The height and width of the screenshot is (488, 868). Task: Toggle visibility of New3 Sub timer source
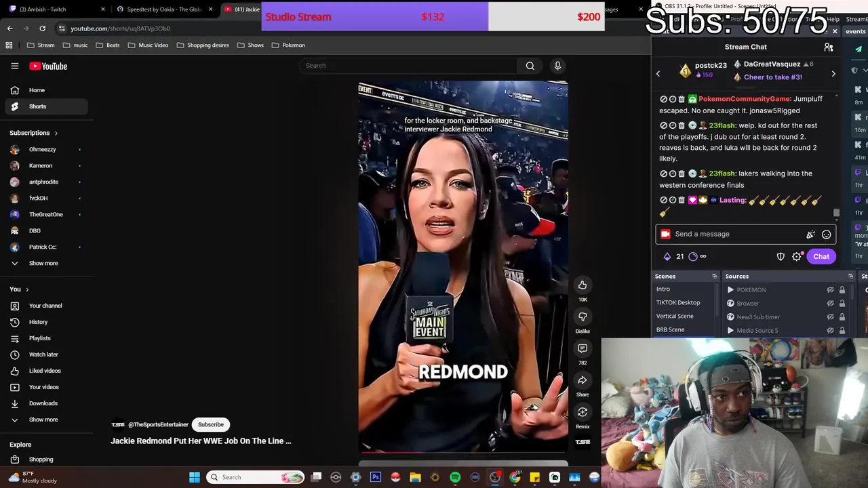click(x=830, y=317)
